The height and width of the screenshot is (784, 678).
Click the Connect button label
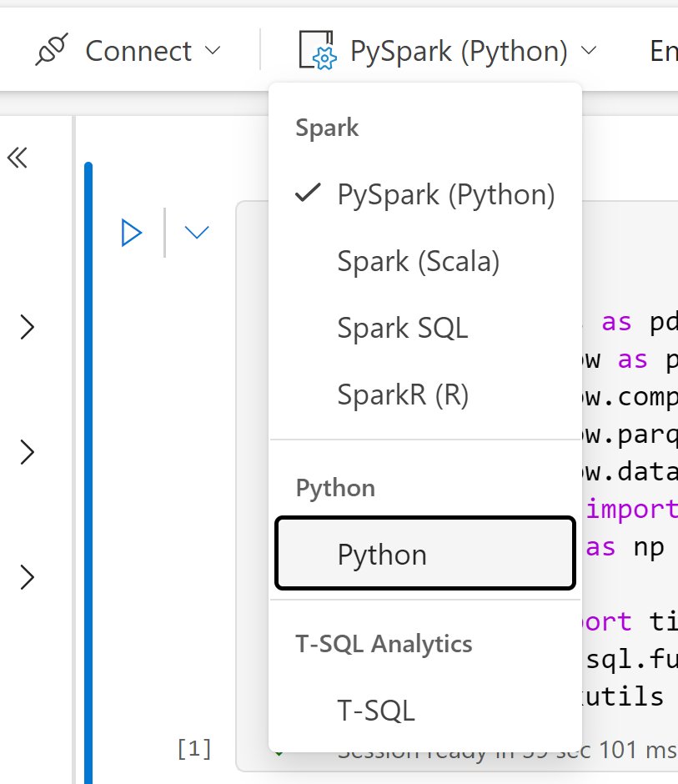[x=138, y=51]
